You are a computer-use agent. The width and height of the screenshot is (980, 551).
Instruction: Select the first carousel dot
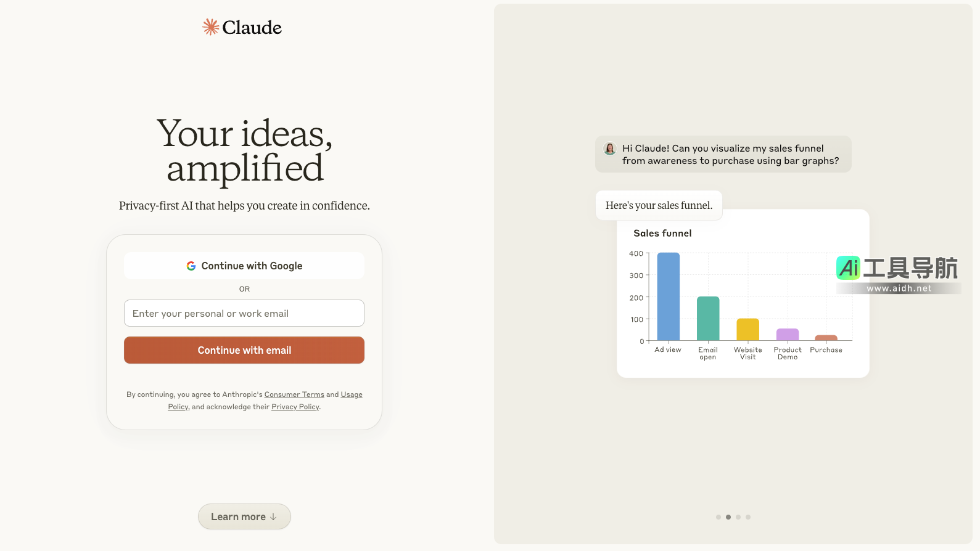click(x=719, y=517)
